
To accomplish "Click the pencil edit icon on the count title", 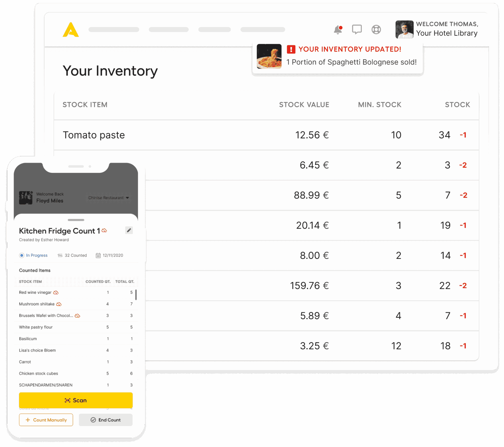I will [x=129, y=230].
